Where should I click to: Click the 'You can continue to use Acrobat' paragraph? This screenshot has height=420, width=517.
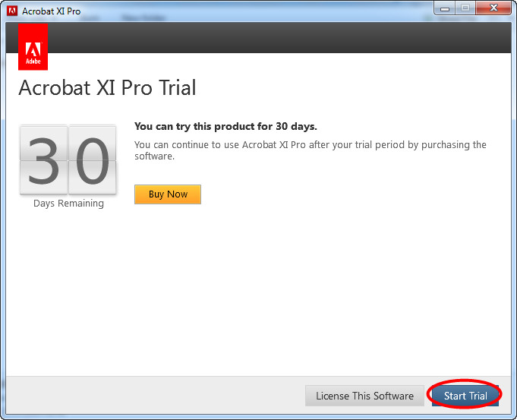(311, 150)
